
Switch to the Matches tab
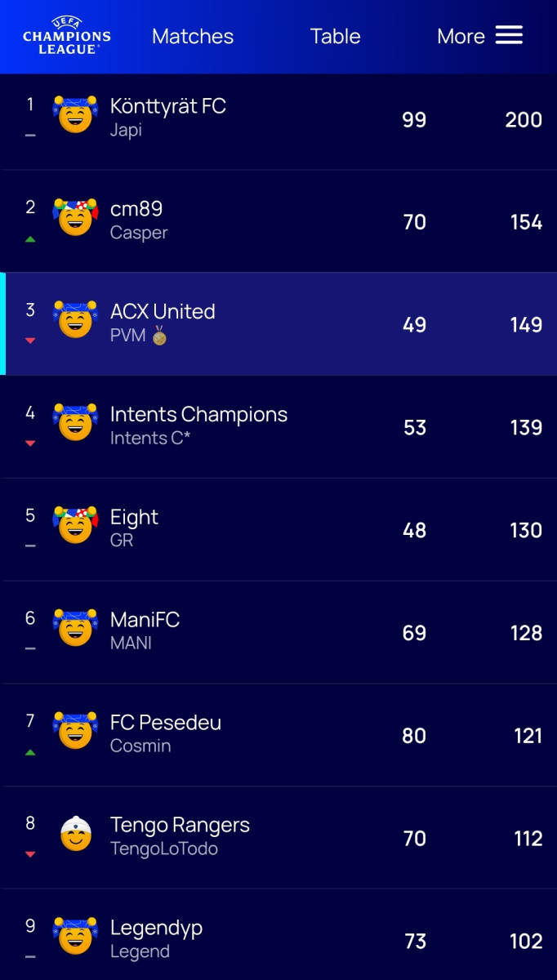coord(193,36)
